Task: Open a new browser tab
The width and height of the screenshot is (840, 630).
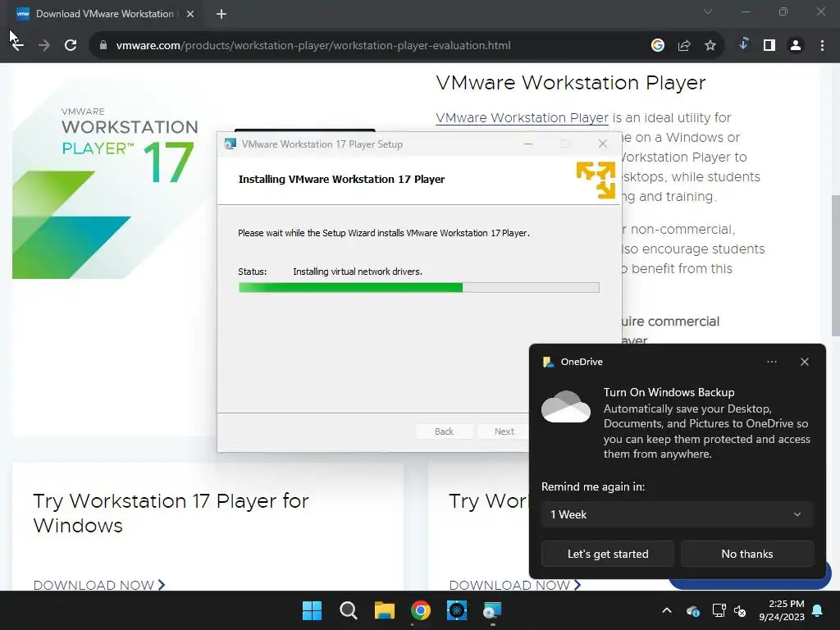Action: (x=221, y=14)
